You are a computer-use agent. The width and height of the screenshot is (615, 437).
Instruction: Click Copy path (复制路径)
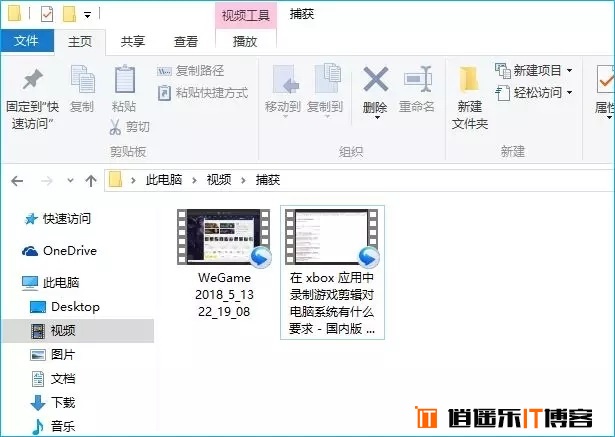(190, 71)
